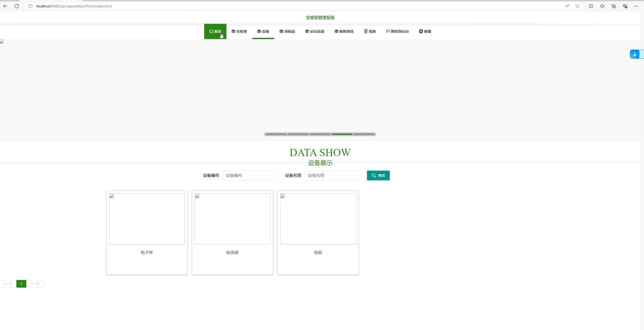The image size is (644, 330).
Task: Click page 1 pagination button
Action: pos(21,284)
